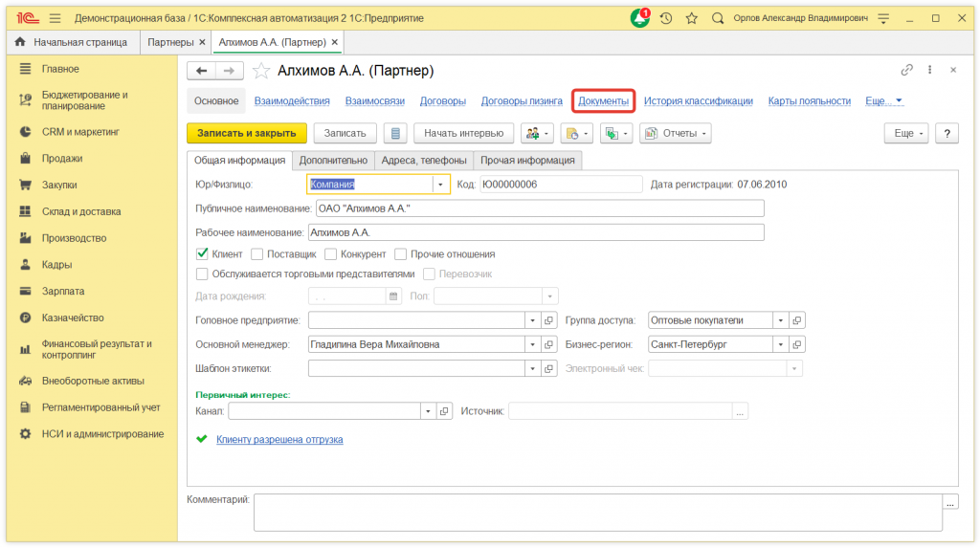This screenshot has width=980, height=548.
Task: Click Записать и закрыть button
Action: 247,134
